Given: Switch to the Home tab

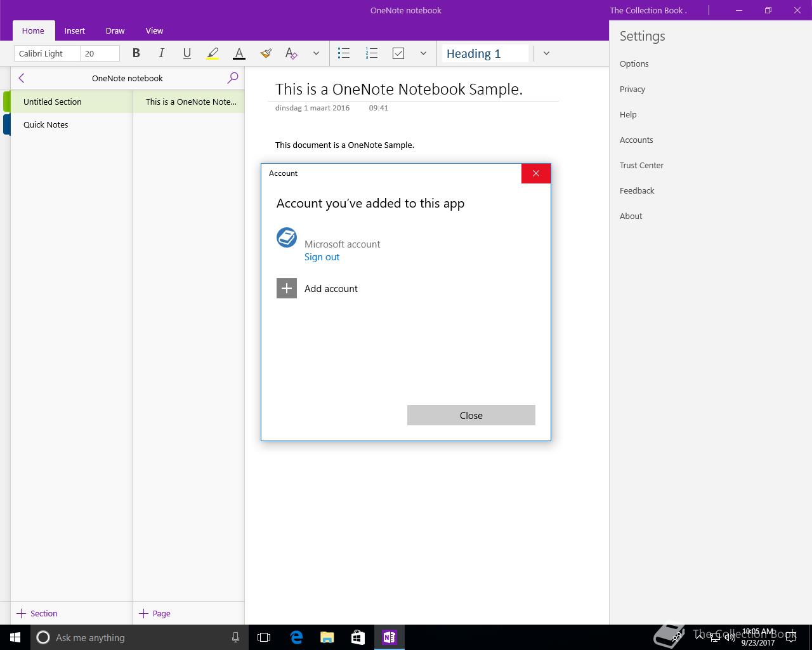Looking at the screenshot, I should tap(33, 30).
